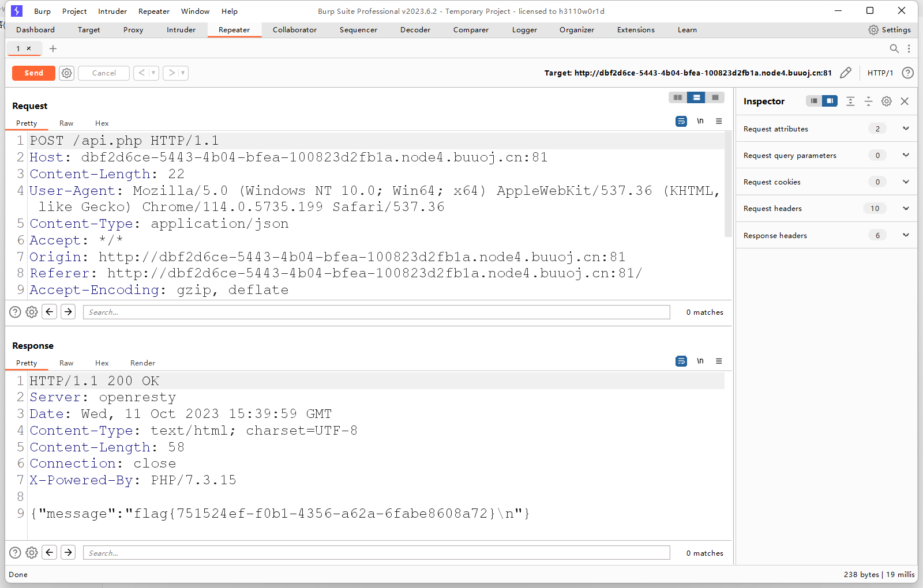Open the Proxy main tab
923x588 pixels.
point(133,30)
